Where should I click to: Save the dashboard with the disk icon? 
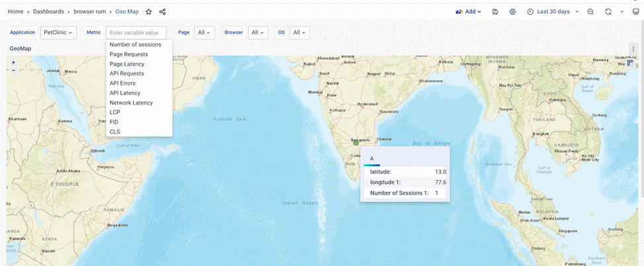[x=495, y=12]
